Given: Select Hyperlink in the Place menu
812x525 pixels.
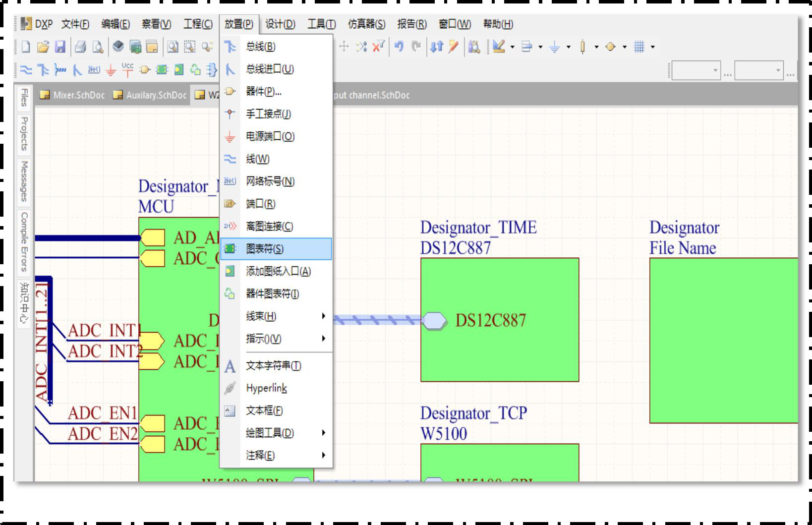Looking at the screenshot, I should click(266, 388).
